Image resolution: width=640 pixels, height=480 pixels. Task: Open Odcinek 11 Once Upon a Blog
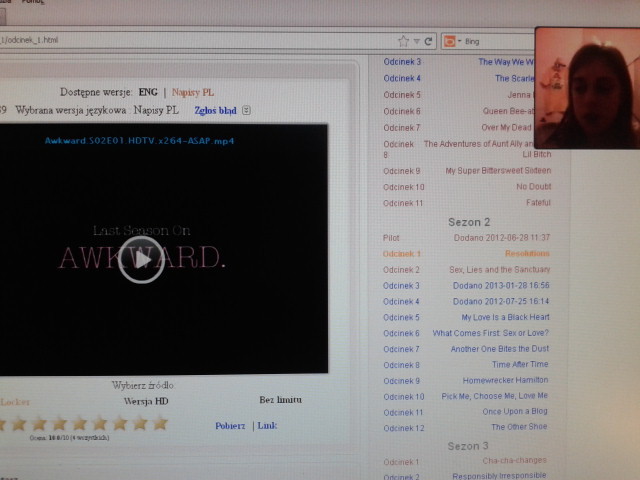point(466,412)
